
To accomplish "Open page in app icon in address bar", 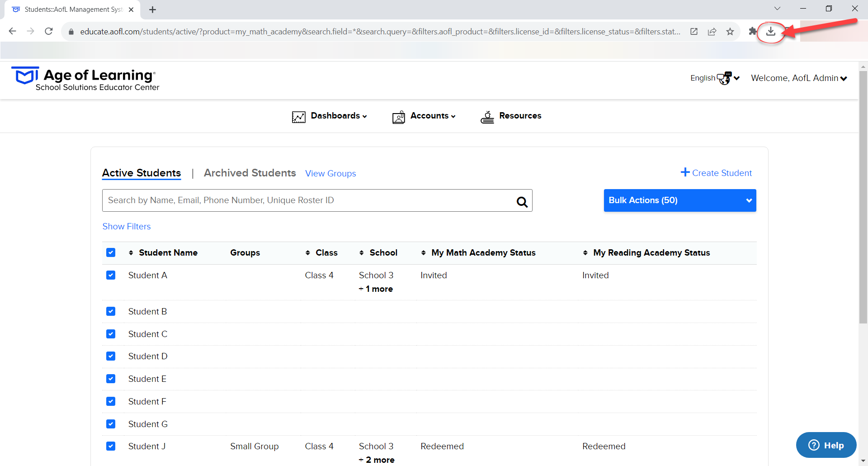I will pyautogui.click(x=694, y=32).
